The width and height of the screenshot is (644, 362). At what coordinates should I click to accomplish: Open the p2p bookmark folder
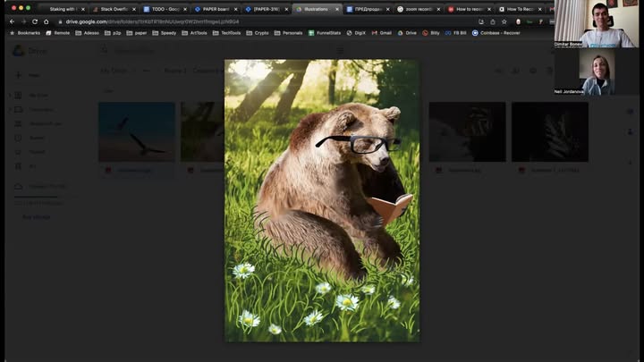click(113, 33)
